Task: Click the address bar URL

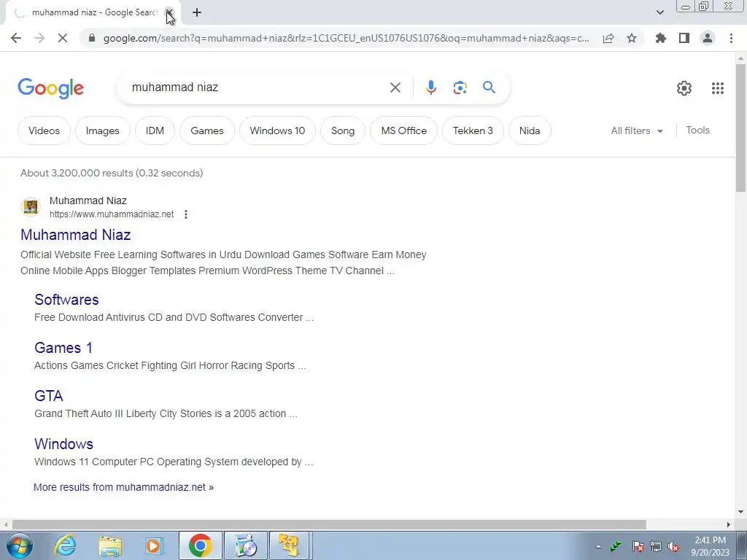Action: click(346, 38)
